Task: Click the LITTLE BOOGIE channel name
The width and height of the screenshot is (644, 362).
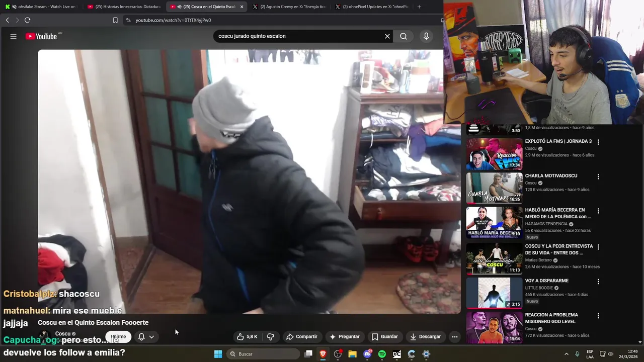Action: 539,288
